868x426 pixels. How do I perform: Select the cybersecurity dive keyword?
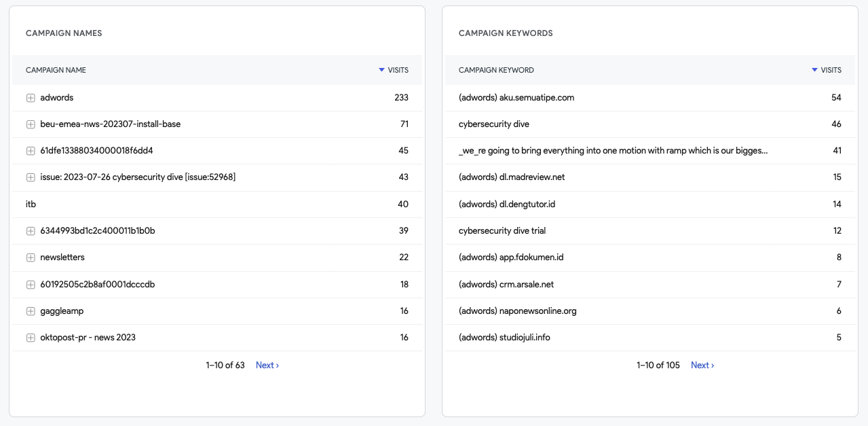(x=494, y=124)
